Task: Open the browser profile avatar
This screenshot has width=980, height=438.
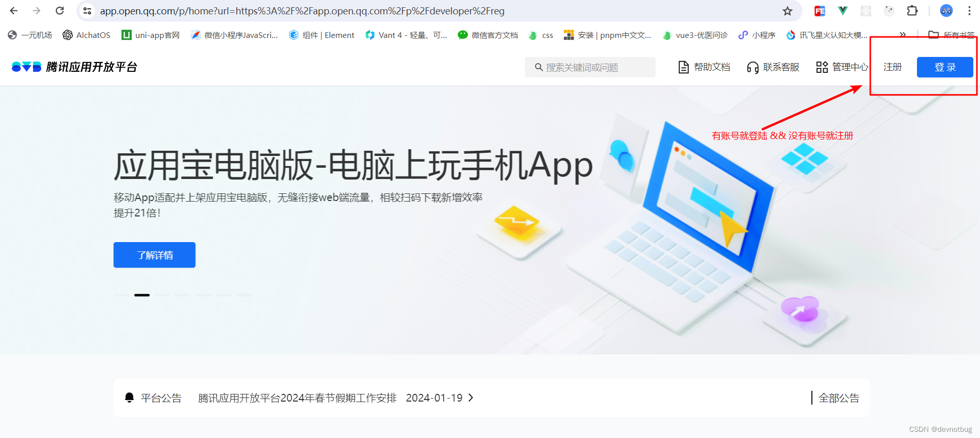Action: (x=946, y=11)
